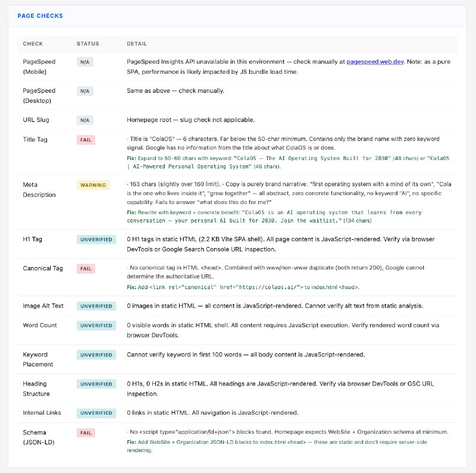476x473 pixels.
Task: Click the FAIL badge for Schema JSON-LD
Action: [x=85, y=433]
